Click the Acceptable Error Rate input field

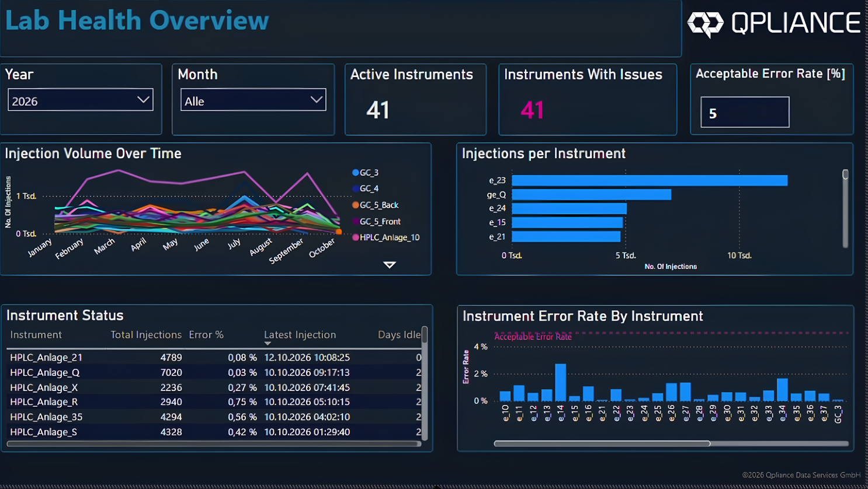(745, 112)
